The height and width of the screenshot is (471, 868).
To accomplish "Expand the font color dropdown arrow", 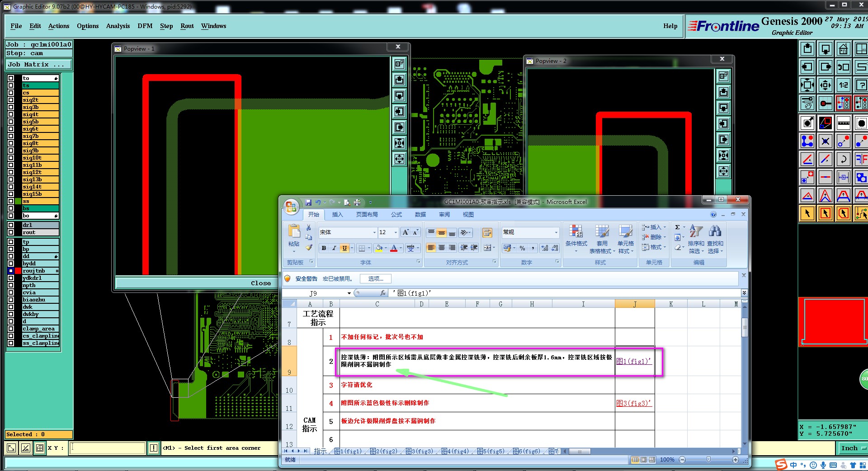I will tap(401, 248).
